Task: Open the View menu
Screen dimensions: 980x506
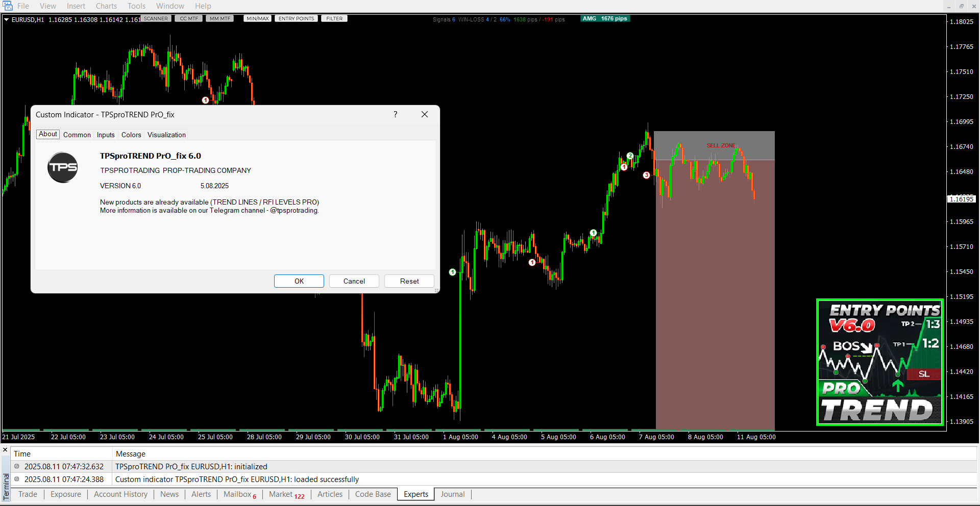Action: (x=48, y=6)
